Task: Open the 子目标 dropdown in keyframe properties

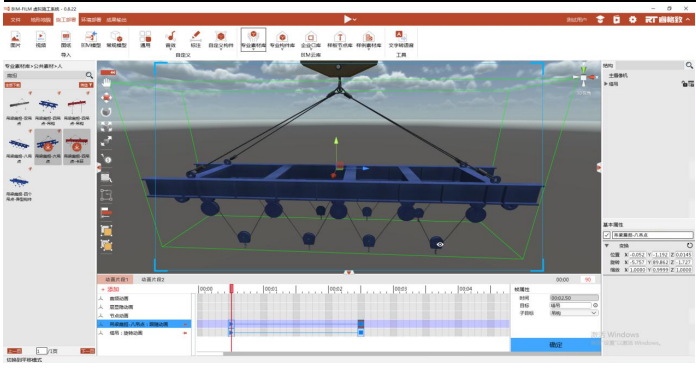Action: tap(574, 313)
